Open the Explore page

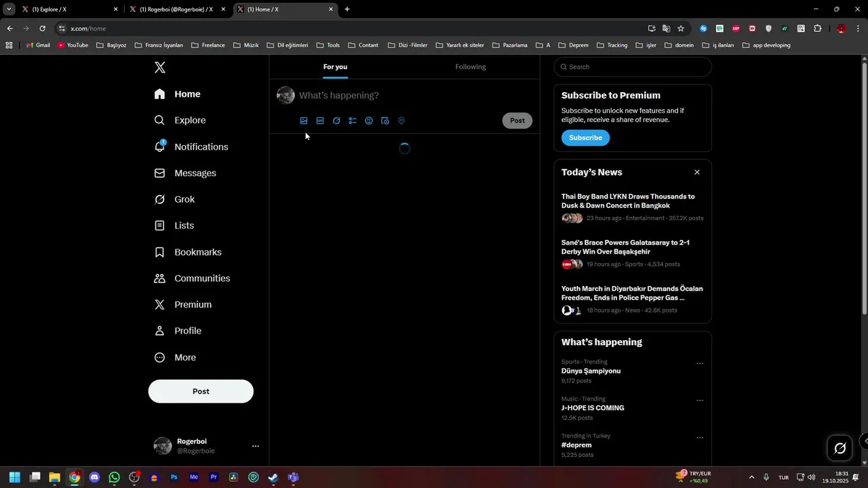pos(180,120)
